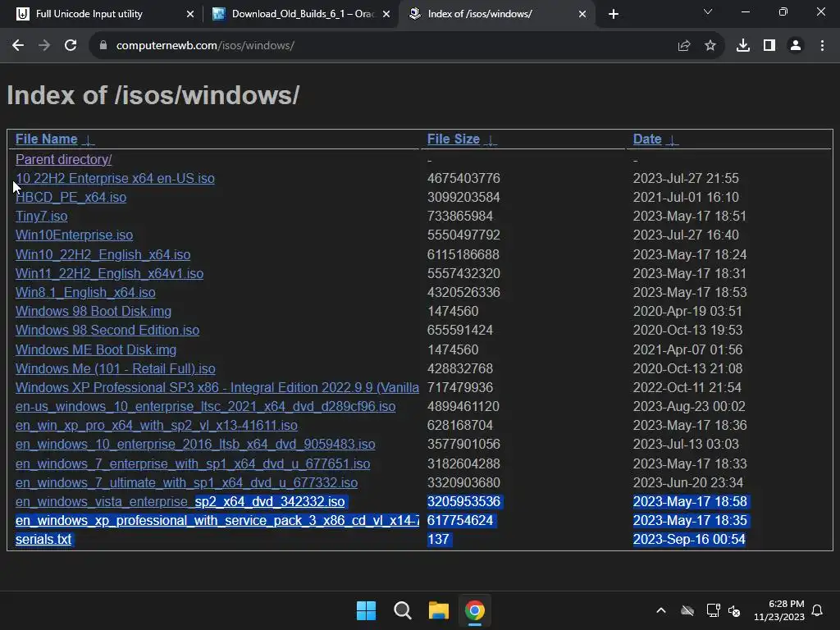Sort listing by File Name header
This screenshot has width=840, height=630.
click(x=46, y=139)
